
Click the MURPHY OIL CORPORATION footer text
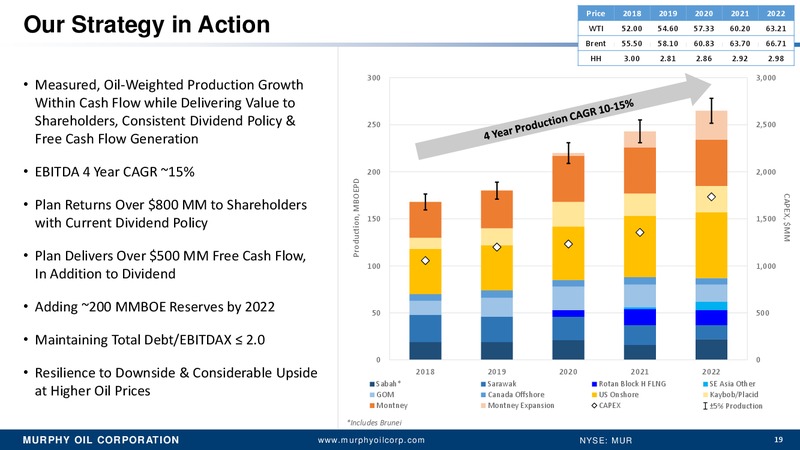pyautogui.click(x=101, y=440)
